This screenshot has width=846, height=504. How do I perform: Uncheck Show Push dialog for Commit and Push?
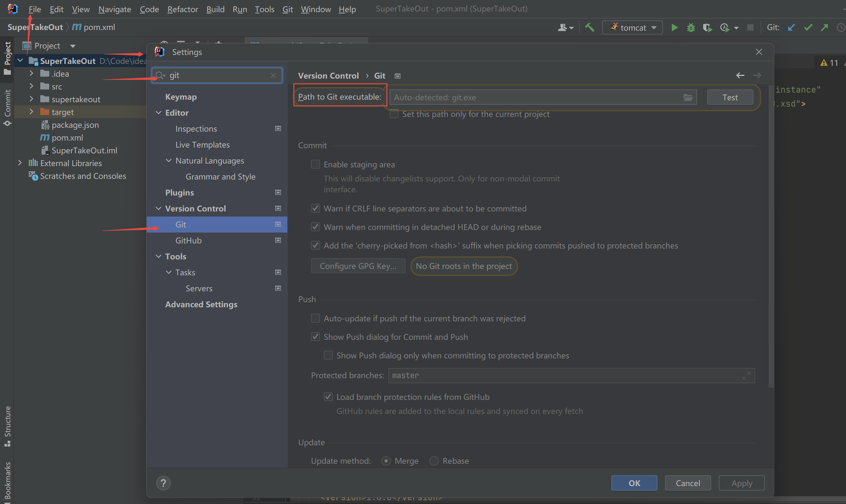click(x=315, y=337)
